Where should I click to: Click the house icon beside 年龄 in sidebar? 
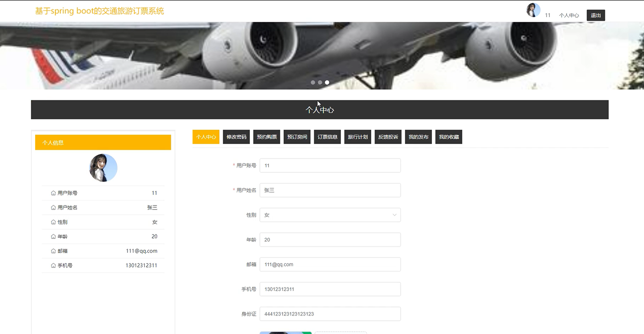pos(53,236)
